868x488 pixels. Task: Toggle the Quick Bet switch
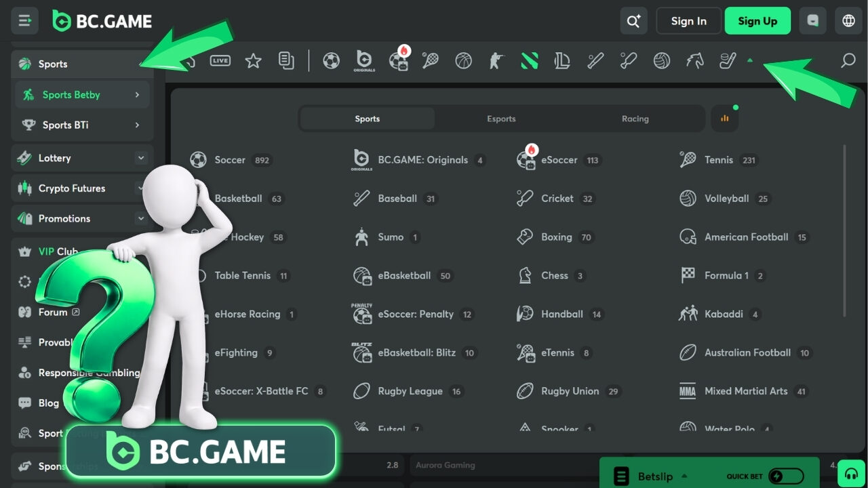[x=786, y=476]
